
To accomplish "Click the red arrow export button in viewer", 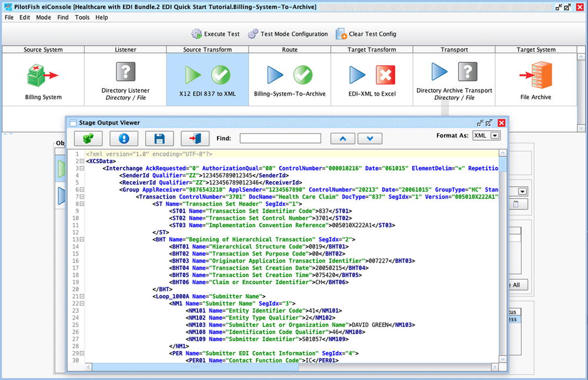I will coord(195,139).
